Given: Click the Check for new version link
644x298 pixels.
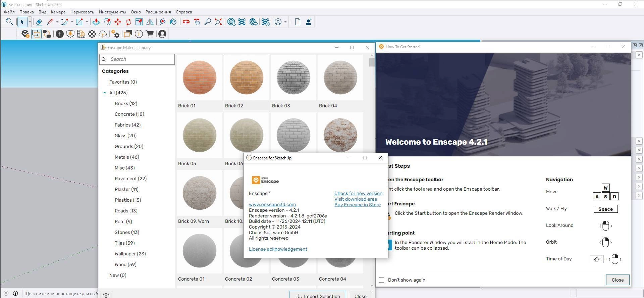Looking at the screenshot, I should coord(358,193).
